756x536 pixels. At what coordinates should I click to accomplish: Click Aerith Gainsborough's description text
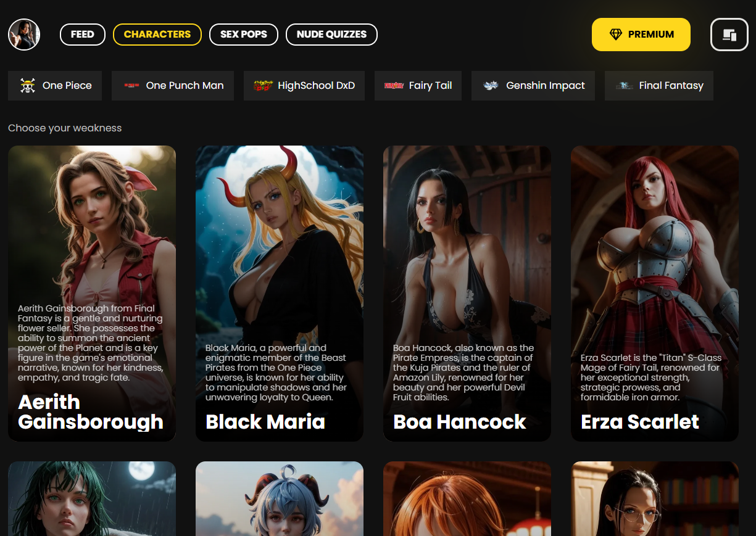point(91,343)
